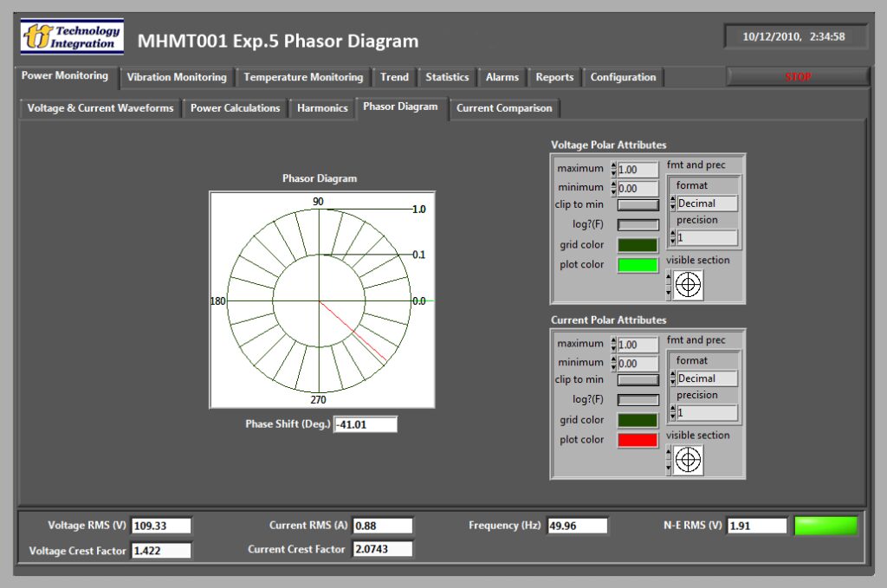Screen dimensions: 887x588
Task: Open Current format Decimal selector
Action: coord(707,378)
